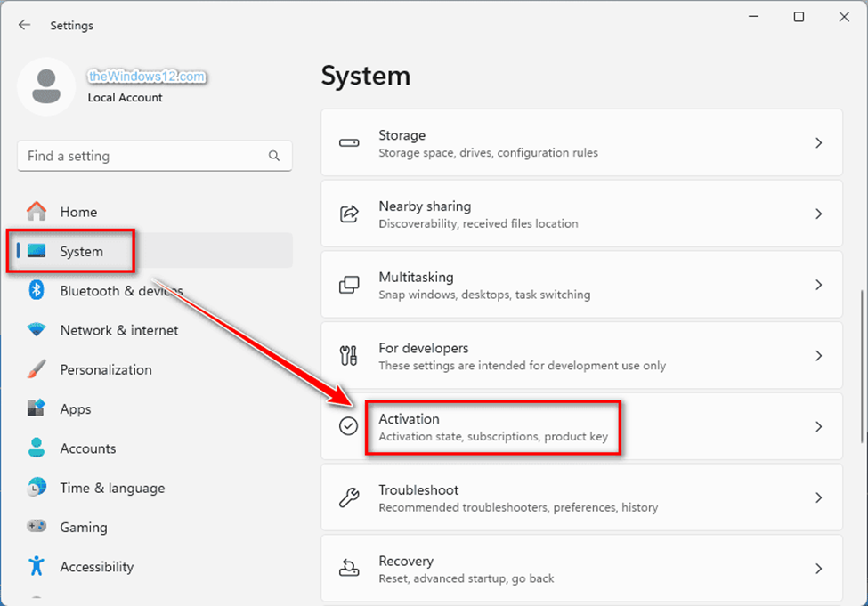The image size is (868, 606).
Task: Click the For developers tools icon
Action: (x=349, y=356)
